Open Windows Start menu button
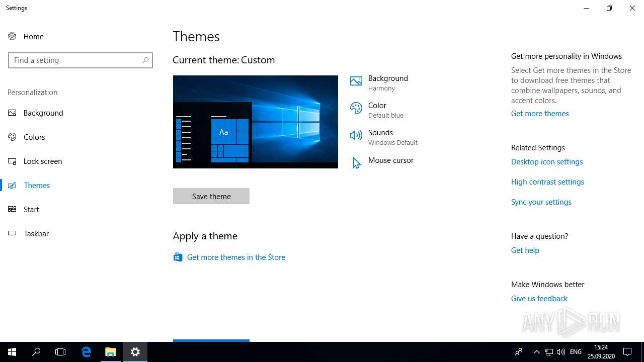644x362 pixels. (12, 352)
